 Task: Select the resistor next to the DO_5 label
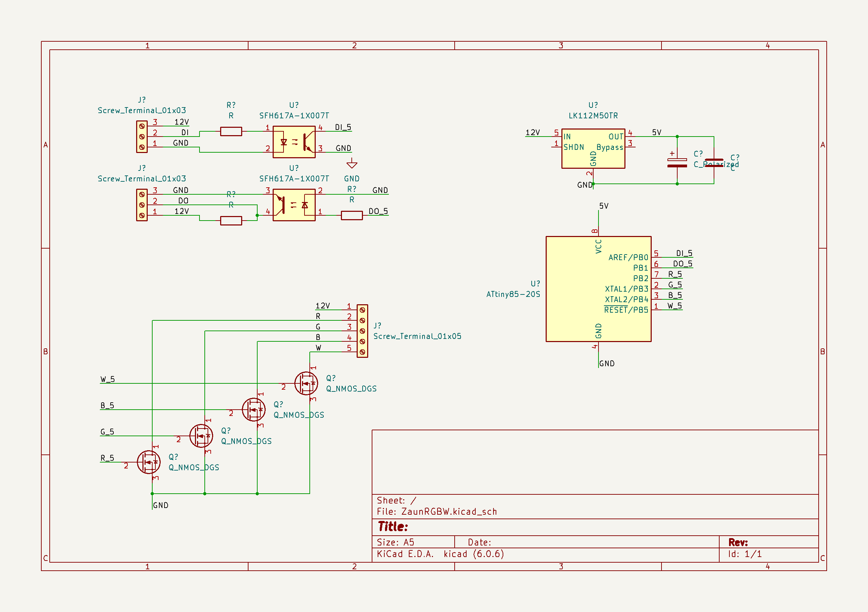pyautogui.click(x=352, y=216)
